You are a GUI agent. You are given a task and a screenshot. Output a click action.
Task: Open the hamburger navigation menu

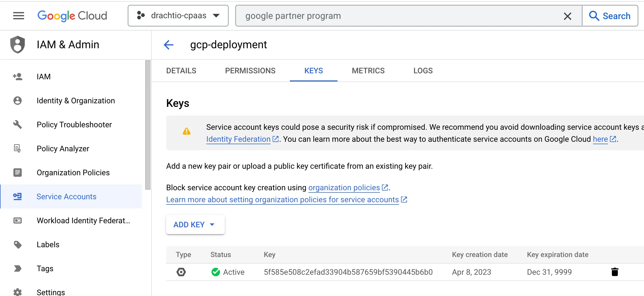[19, 16]
